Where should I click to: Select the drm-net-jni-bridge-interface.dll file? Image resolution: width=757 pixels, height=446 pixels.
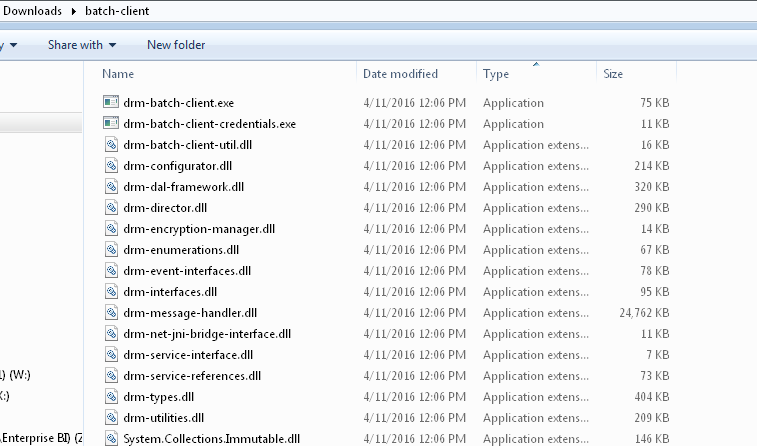click(x=207, y=334)
